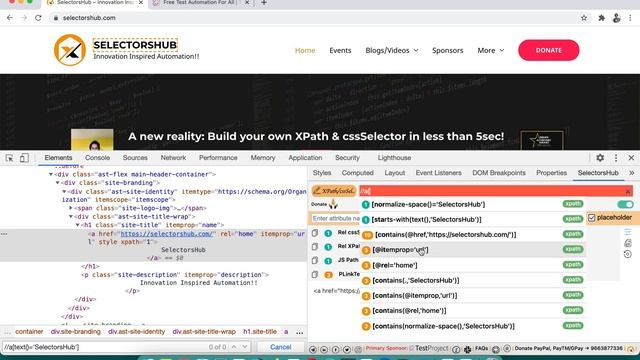Open DevTools settings gear

(x=600, y=158)
